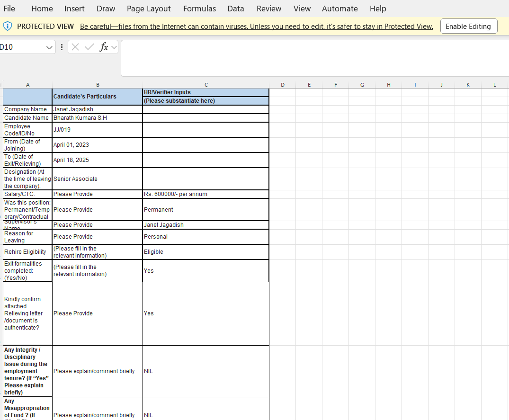Click the Cancel X icon in formula bar

76,47
